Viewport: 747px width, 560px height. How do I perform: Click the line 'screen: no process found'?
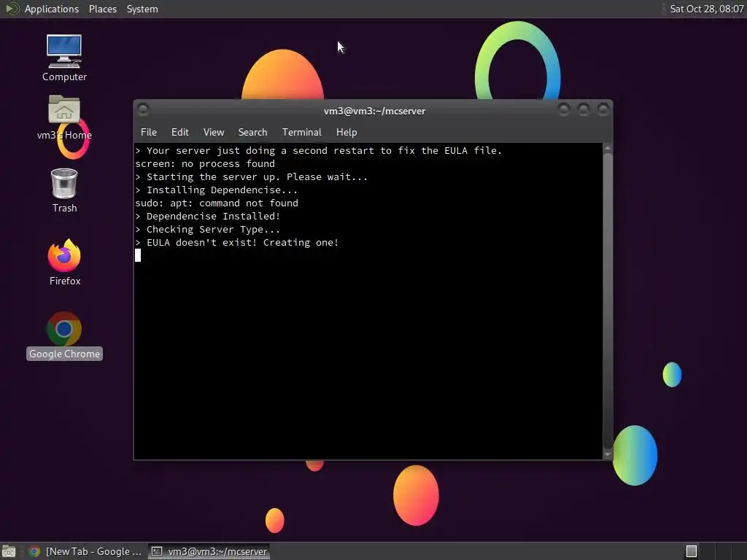[205, 164]
